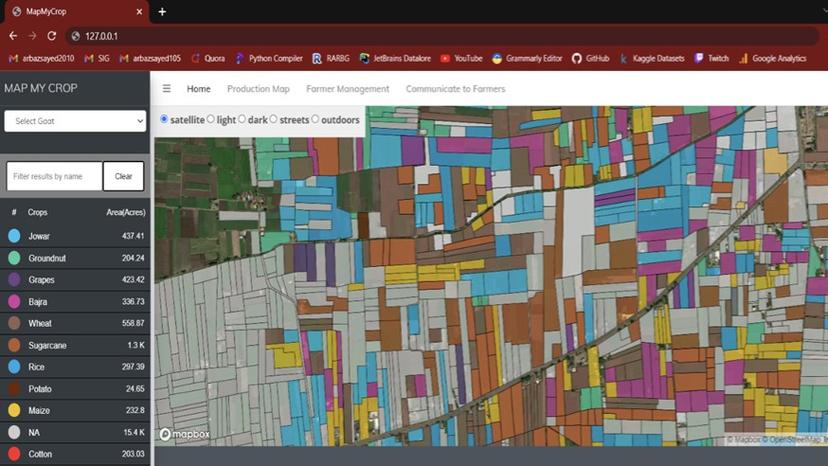The height and width of the screenshot is (466, 828).
Task: Open the Production Map tab
Action: (258, 89)
